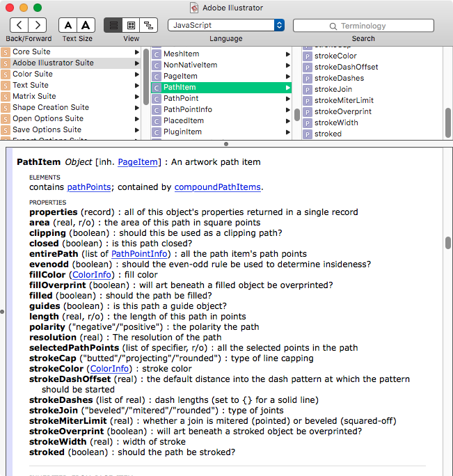Expand PluginItem disclosure arrow
Viewport: 453px width, 476px height.
288,132
